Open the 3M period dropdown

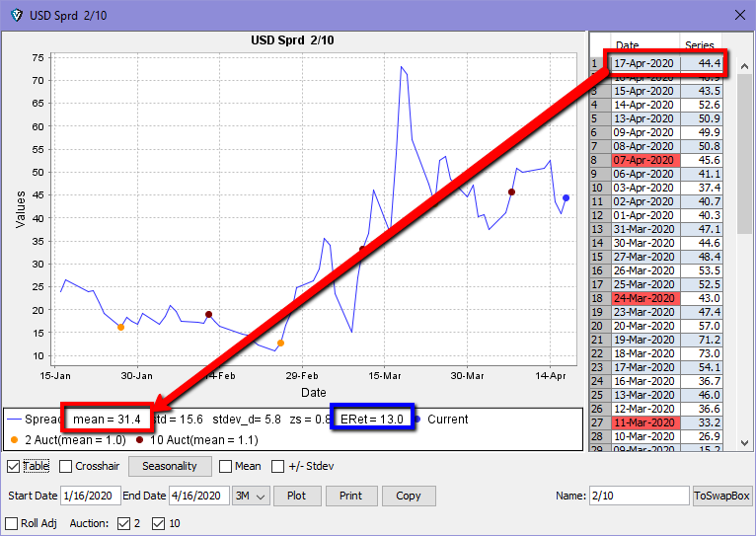coord(251,496)
